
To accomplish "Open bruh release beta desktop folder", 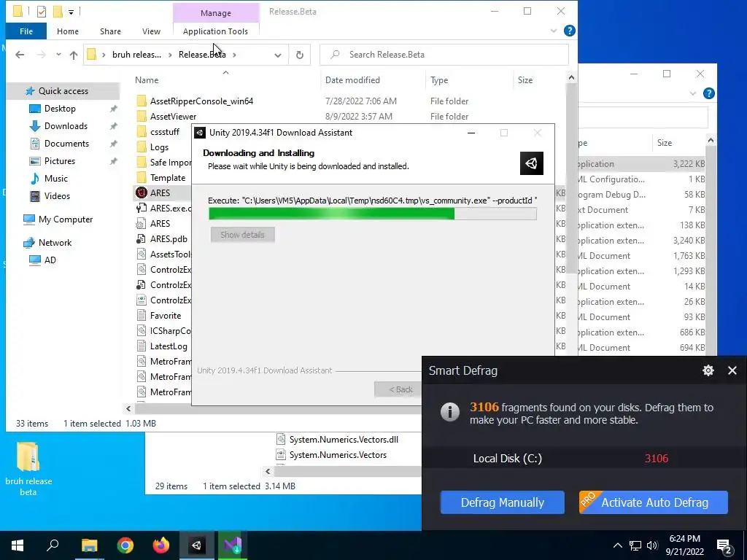I will tap(28, 469).
